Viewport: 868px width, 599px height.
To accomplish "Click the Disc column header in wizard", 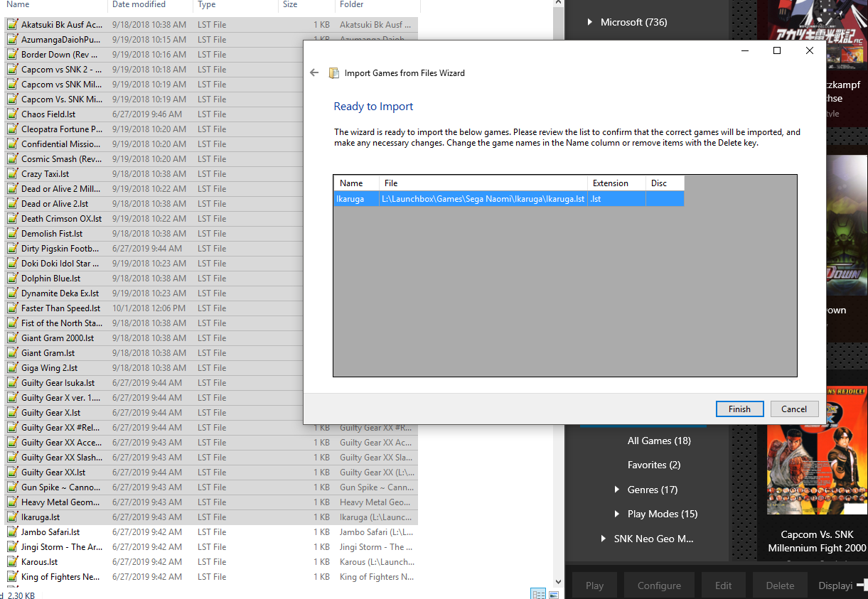I will point(665,183).
